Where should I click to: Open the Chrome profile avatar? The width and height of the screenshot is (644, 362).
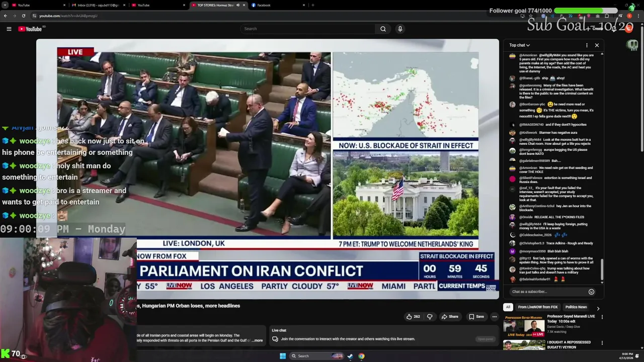pyautogui.click(x=629, y=16)
